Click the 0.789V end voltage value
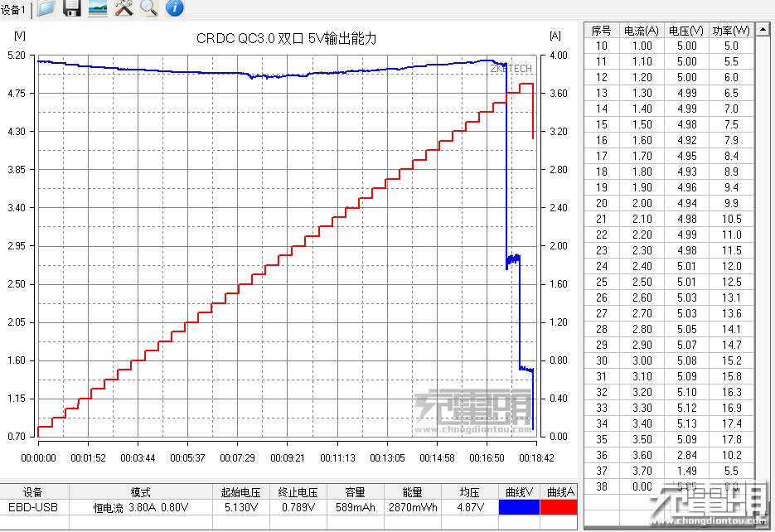 pyautogui.click(x=298, y=507)
